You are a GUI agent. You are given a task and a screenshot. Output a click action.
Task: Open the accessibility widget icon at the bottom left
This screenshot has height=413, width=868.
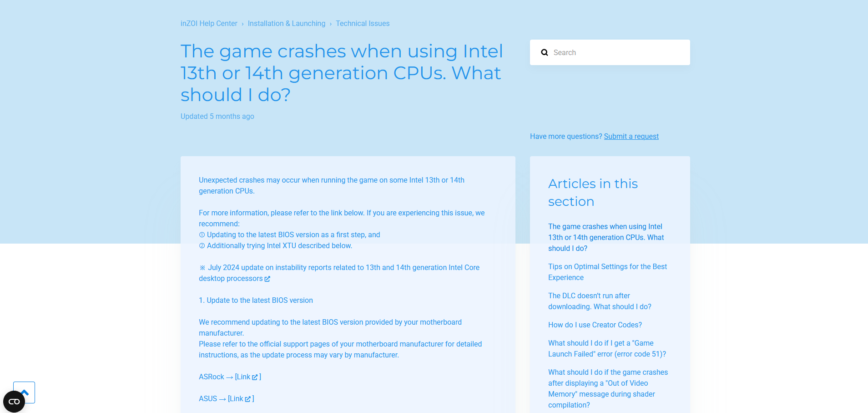pos(14,402)
